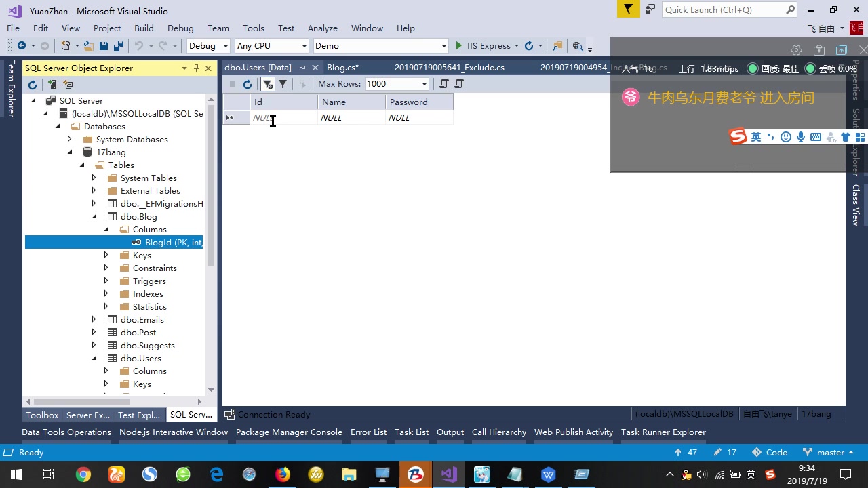Open the Team Explorer side tab
This screenshot has height=488, width=868.
point(11,88)
